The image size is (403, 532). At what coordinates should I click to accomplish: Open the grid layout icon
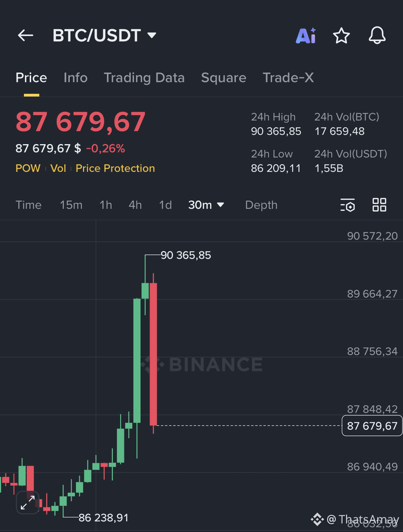(379, 205)
